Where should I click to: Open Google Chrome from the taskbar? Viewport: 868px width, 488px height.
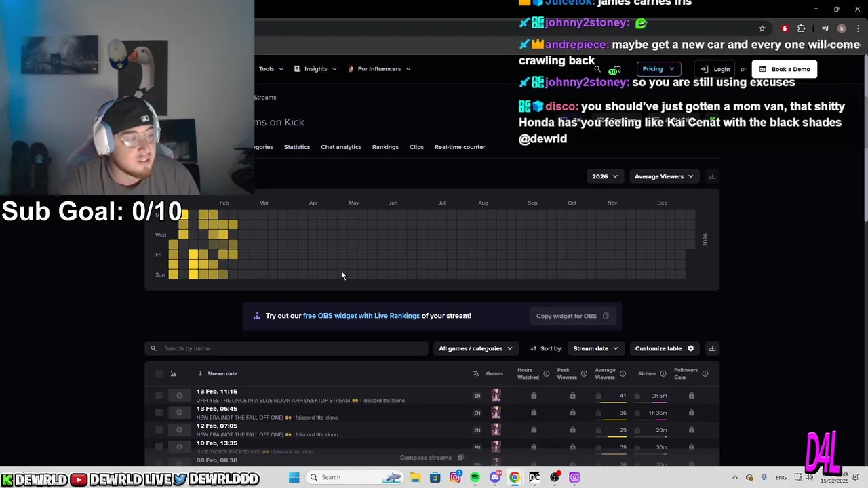click(x=515, y=477)
